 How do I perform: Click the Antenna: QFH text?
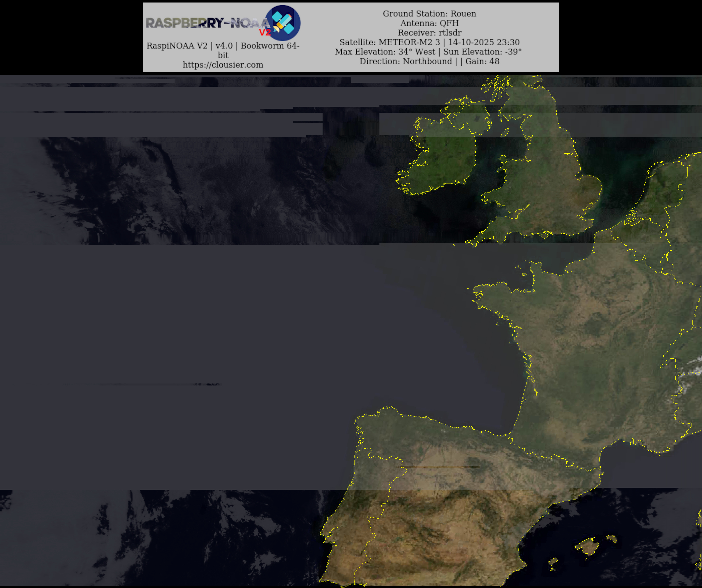tap(429, 23)
